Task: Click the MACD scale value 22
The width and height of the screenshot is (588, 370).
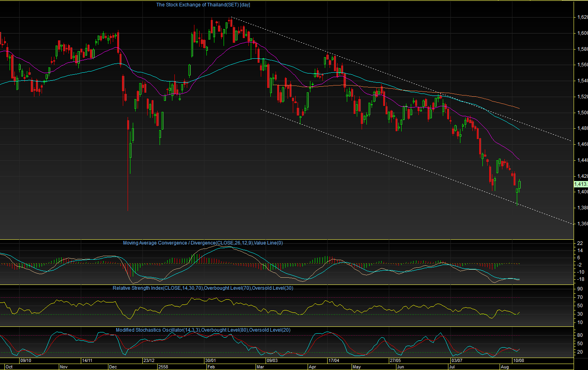Action: click(580, 243)
